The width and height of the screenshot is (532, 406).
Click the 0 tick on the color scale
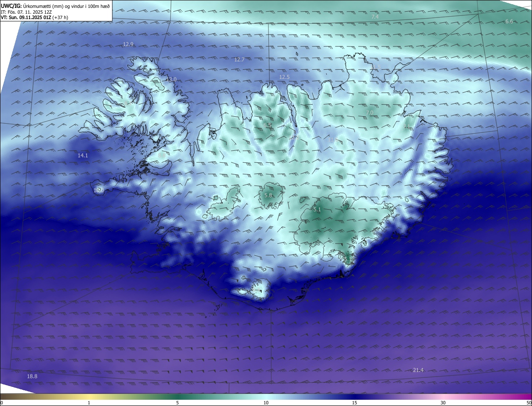coord(1,403)
